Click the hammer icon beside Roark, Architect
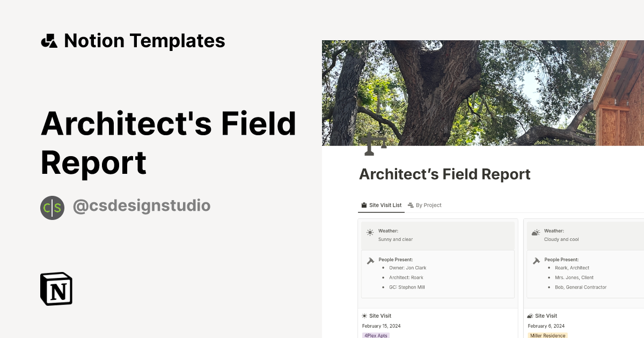Screen dimensions: 644x338 click(x=536, y=261)
